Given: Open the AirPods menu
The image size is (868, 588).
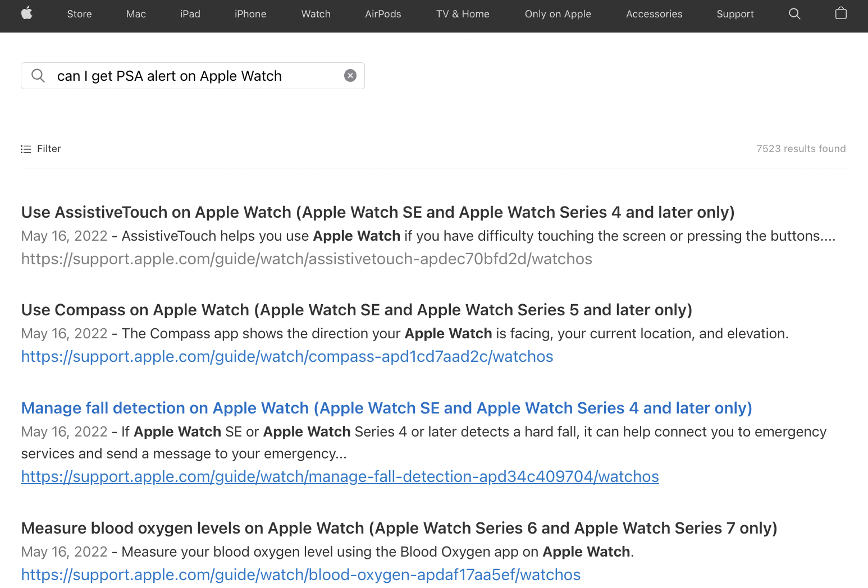Looking at the screenshot, I should click(383, 14).
